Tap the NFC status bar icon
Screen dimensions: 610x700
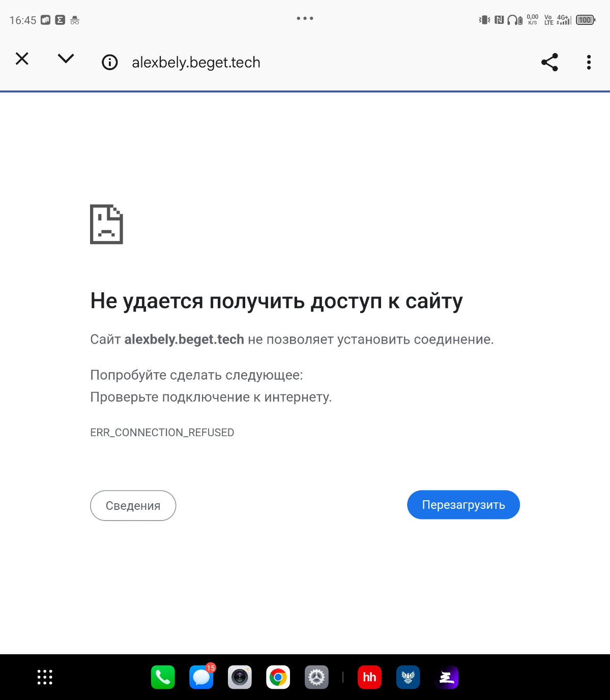coord(499,20)
